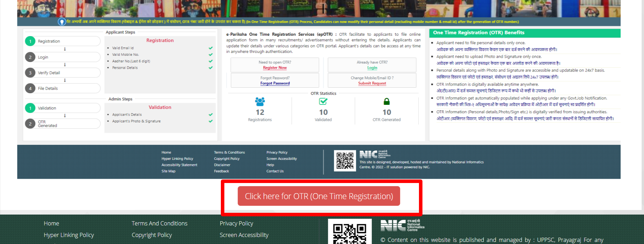Select the File Details step
This screenshot has height=244, width=644.
[48, 88]
